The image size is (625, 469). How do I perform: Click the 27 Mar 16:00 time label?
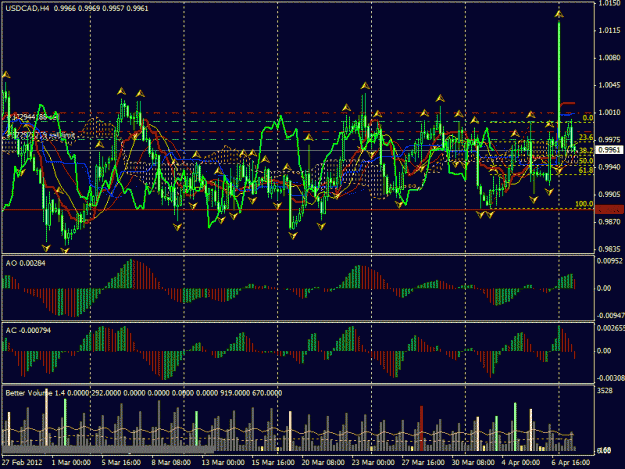click(x=423, y=463)
